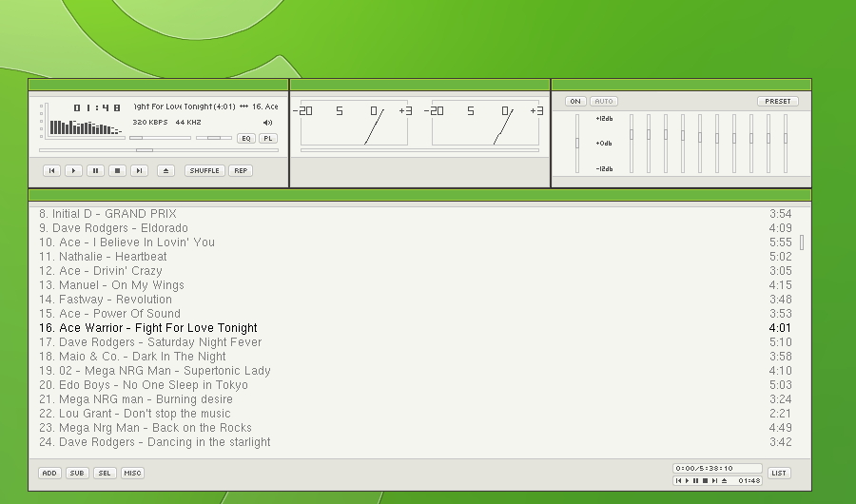Click the last equalizer band slider
856x504 pixels.
[x=786, y=144]
